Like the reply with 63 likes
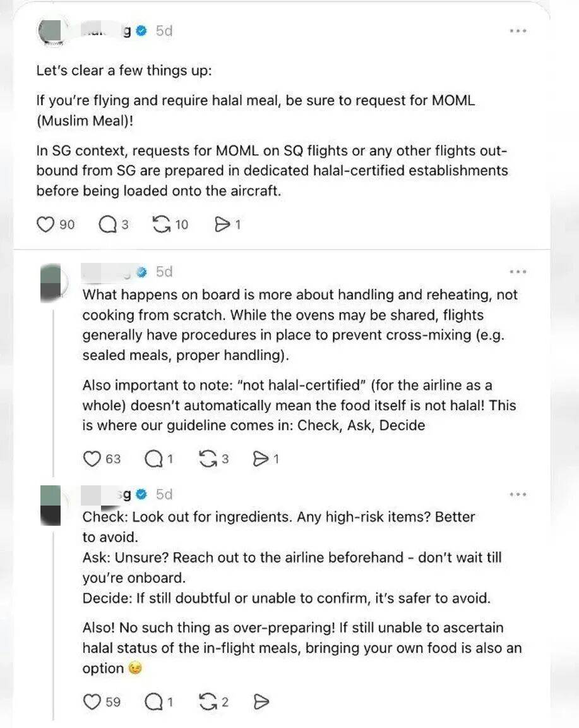This screenshot has width=579, height=728. [92, 459]
